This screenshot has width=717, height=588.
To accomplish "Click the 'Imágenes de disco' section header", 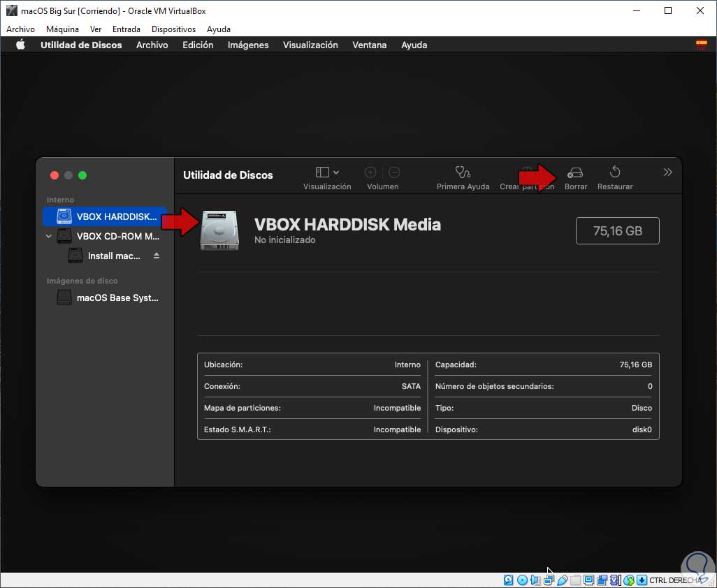I will [x=82, y=281].
